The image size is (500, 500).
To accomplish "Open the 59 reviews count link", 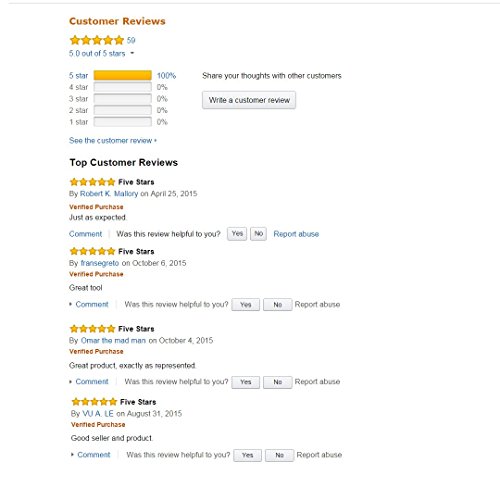I will pos(131,40).
